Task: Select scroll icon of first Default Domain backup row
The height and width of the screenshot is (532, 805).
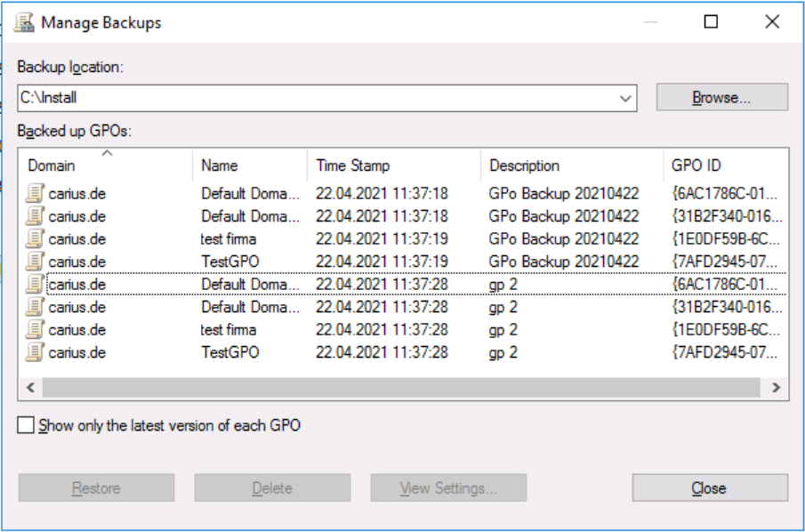Action: [35, 194]
